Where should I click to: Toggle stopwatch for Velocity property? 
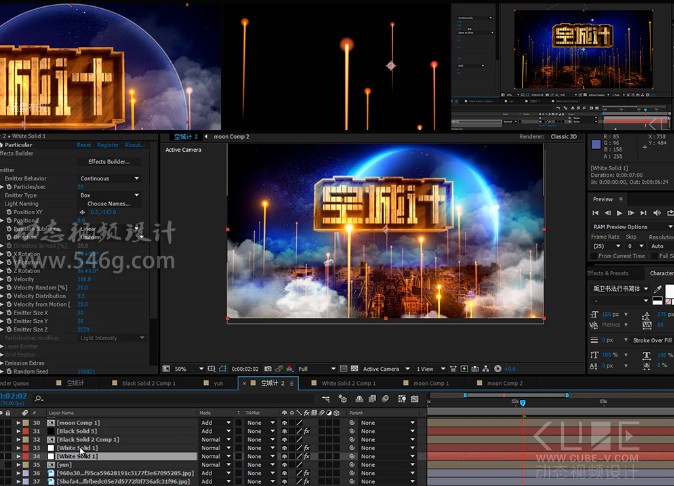[x=9, y=279]
